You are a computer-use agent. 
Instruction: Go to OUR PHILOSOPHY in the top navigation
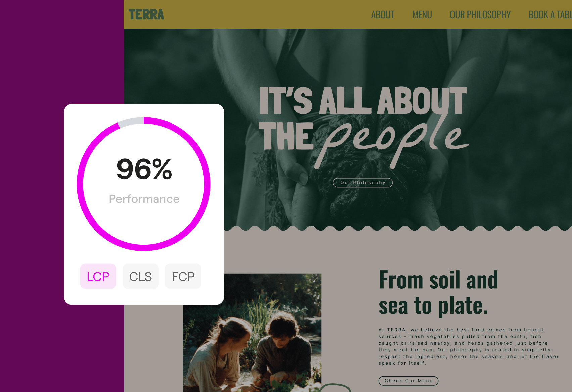tap(480, 15)
